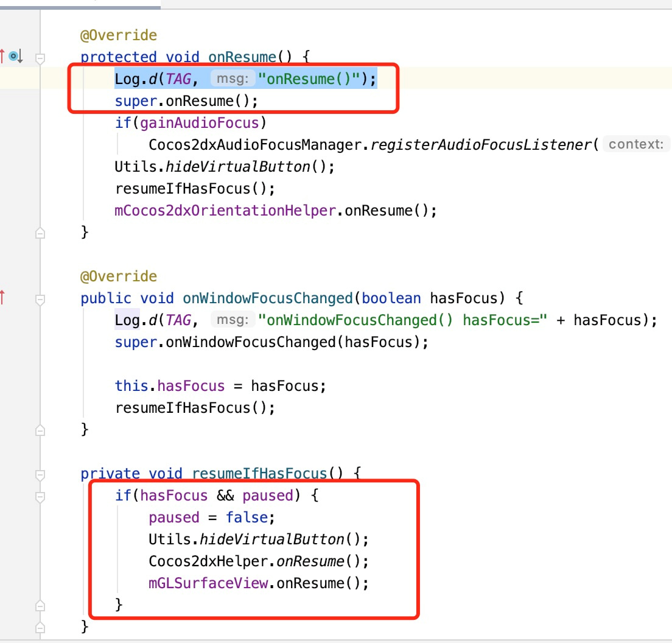Viewport: 672px width, 643px height.
Task: Click super.onWindowFocusChanged(hasFocus) call
Action: point(271,342)
